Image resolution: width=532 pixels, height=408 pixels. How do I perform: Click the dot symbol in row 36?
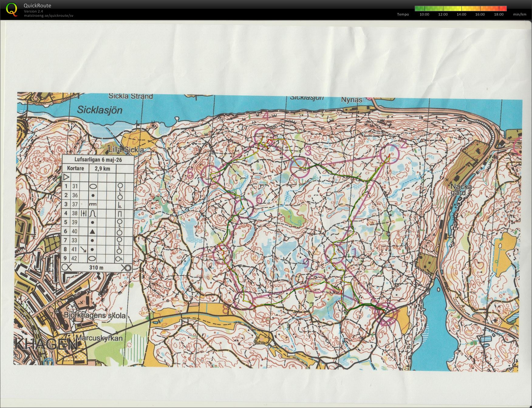click(93, 195)
